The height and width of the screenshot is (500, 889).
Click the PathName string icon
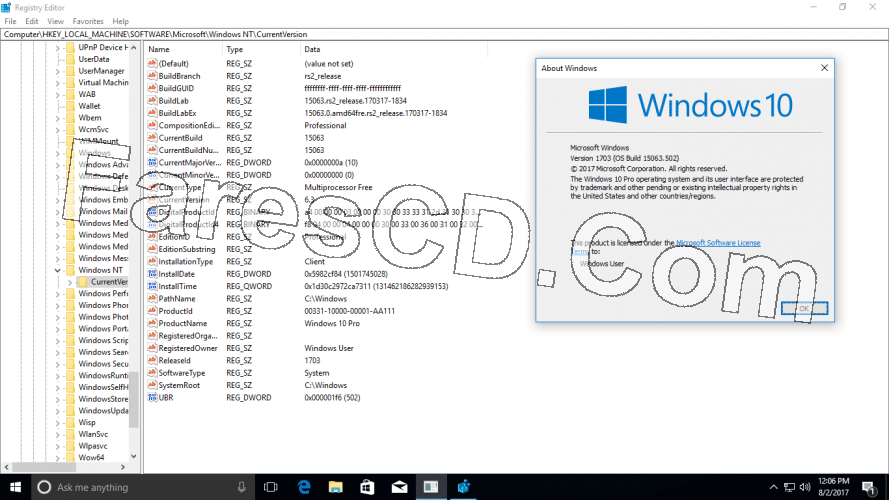pyautogui.click(x=152, y=298)
